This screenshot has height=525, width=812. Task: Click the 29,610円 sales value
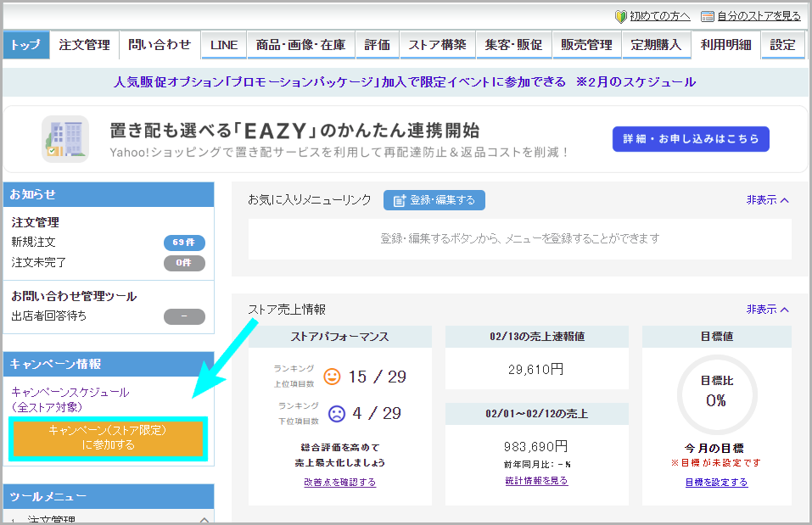point(536,370)
